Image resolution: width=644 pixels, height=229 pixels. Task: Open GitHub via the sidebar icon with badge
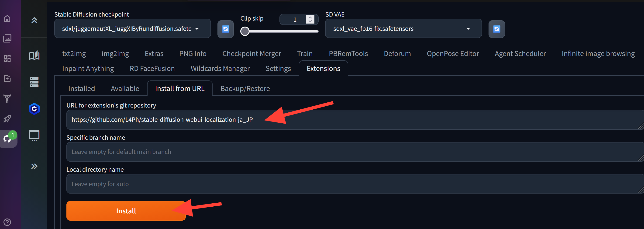(x=7, y=139)
